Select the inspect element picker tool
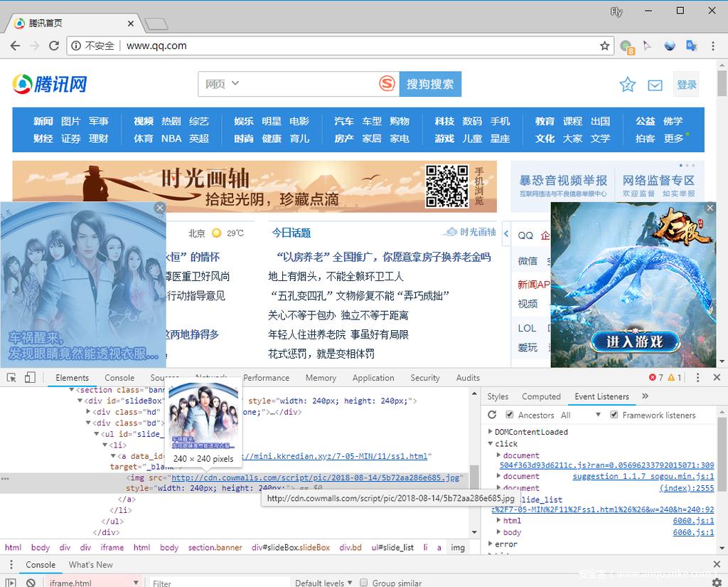728x587 pixels. [10, 378]
